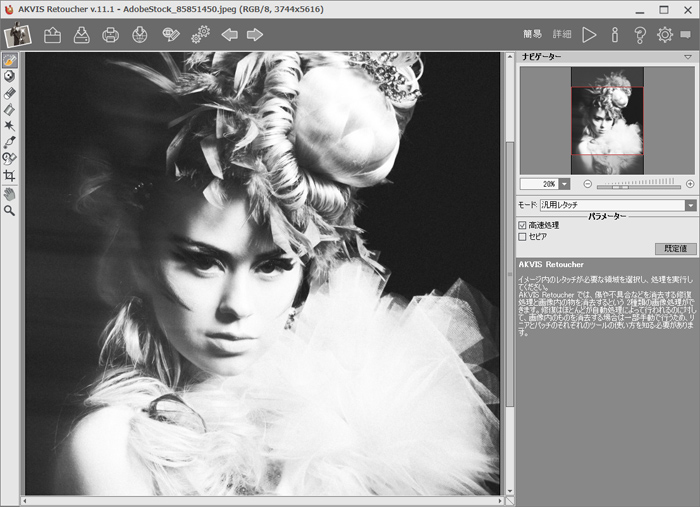Open Help question mark icon
This screenshot has height=507, width=700.
point(640,35)
